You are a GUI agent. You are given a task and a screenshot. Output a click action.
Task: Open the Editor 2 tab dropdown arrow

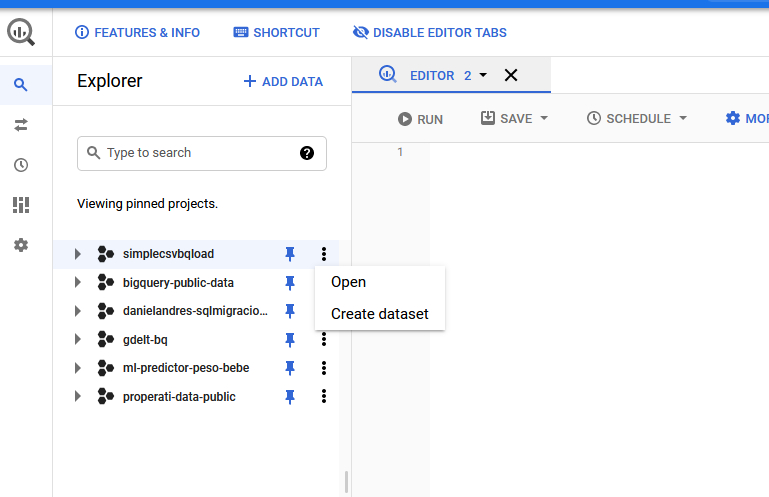point(483,75)
